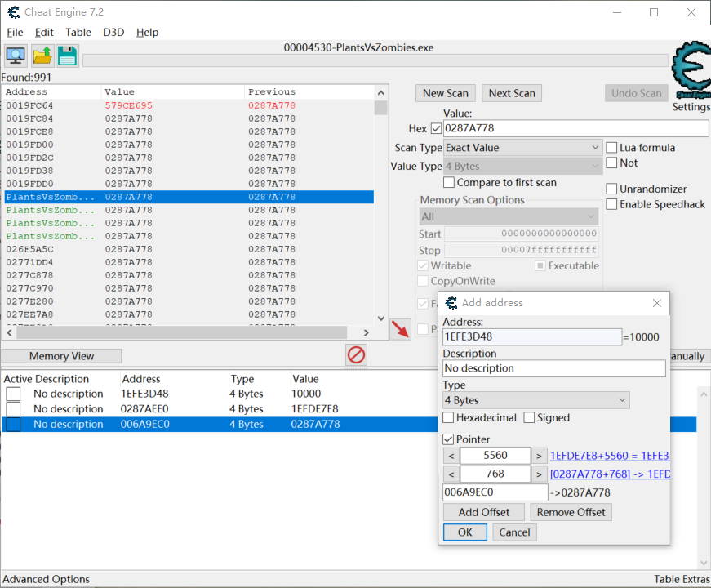Image resolution: width=711 pixels, height=588 pixels.
Task: Uncheck the Pointer checkbox
Action: tap(448, 439)
